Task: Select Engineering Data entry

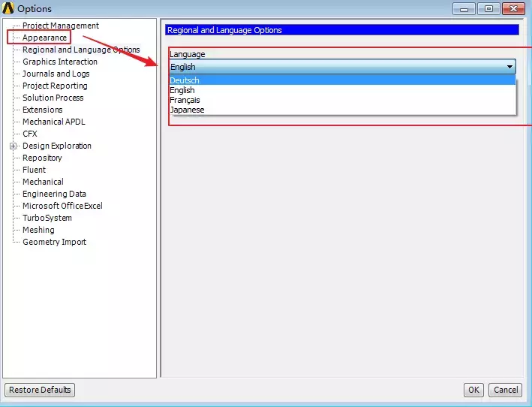Action: pyautogui.click(x=54, y=194)
